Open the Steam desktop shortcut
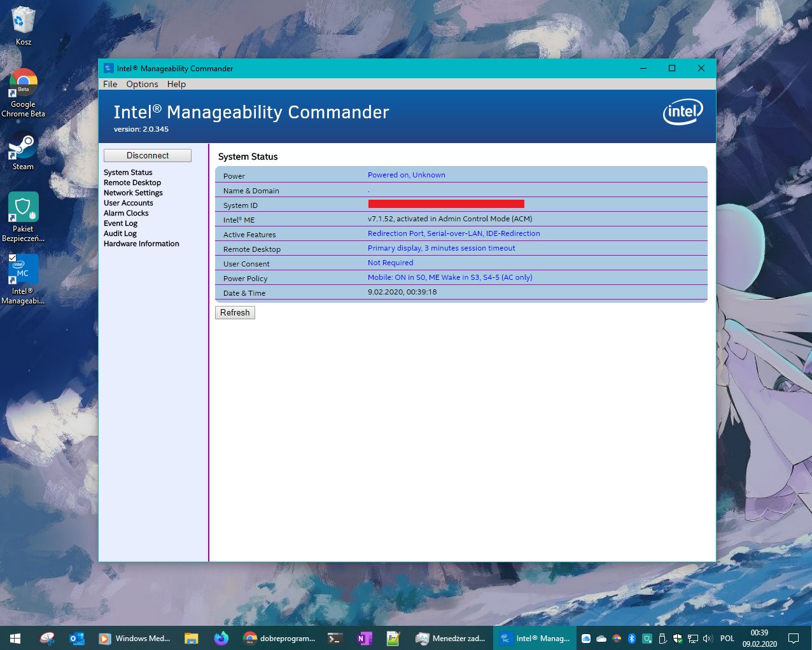The image size is (812, 650). (23, 151)
